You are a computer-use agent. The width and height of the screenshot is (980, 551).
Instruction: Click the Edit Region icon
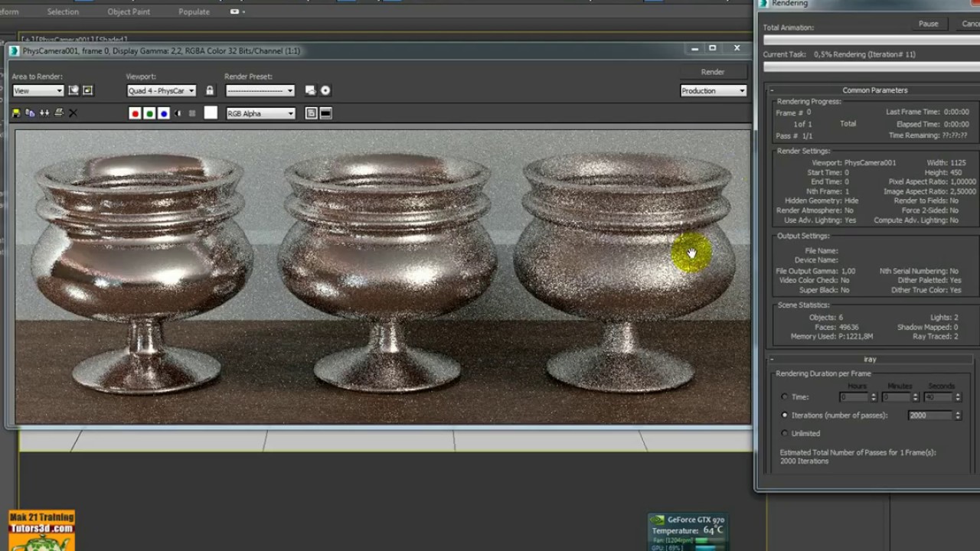point(73,90)
